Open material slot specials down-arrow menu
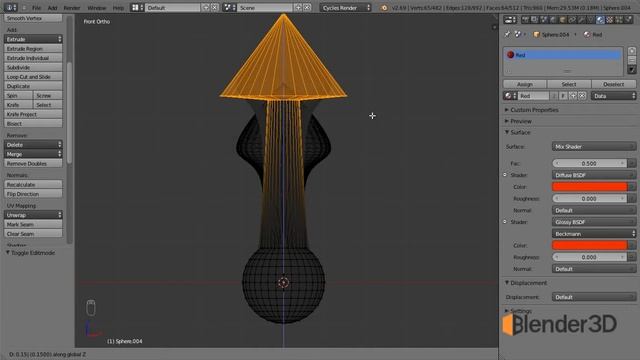Screen dimensions: 640x360 coord(632,69)
